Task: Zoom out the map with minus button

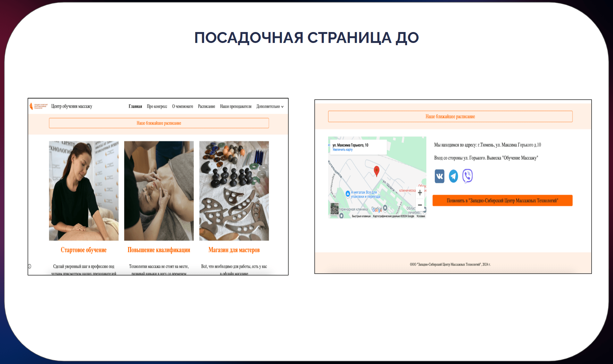Action: 420,205
